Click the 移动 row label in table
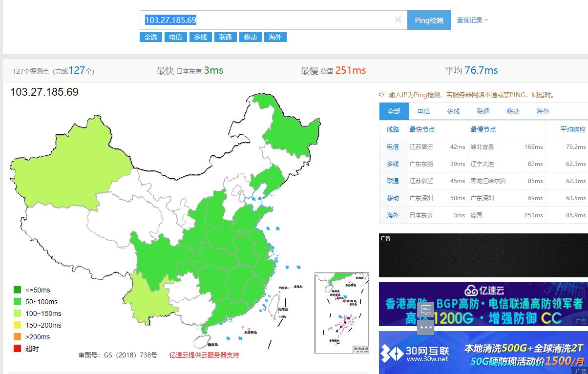 pyautogui.click(x=393, y=198)
